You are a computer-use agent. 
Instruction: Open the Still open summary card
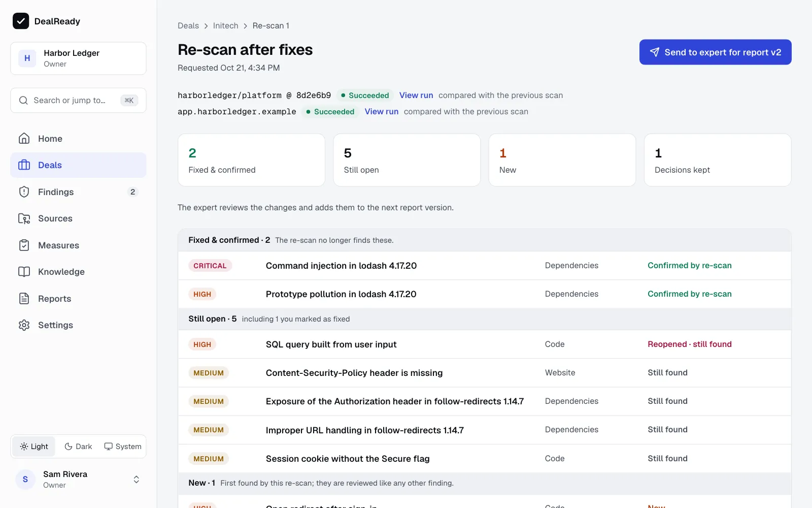407,160
